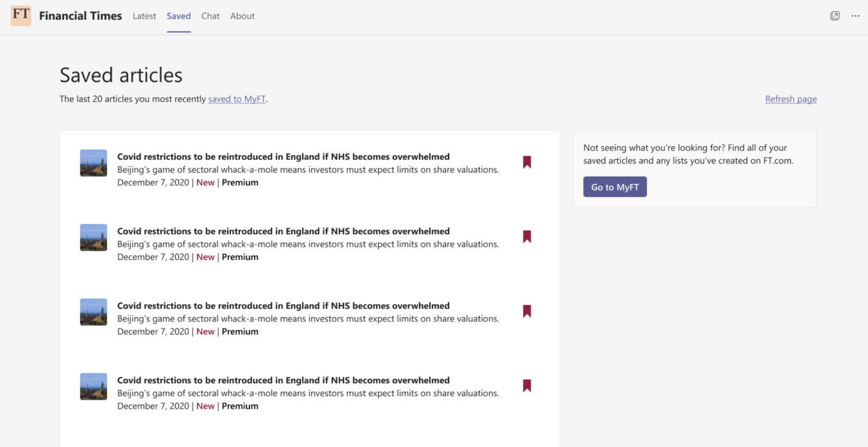
Task: Remove the third article's bookmark
Action: pos(527,311)
